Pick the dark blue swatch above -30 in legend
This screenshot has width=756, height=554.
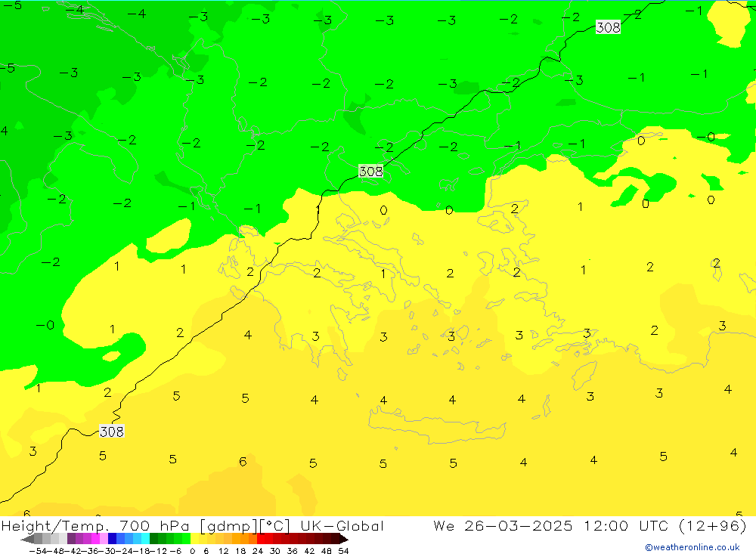point(113,539)
